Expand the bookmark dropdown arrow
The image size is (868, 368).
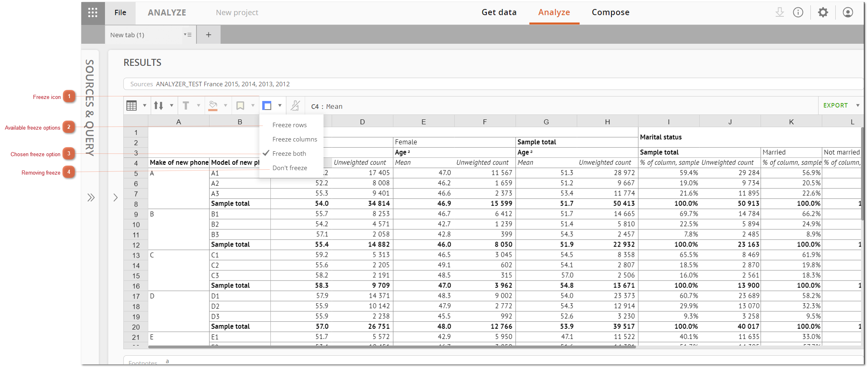click(253, 105)
